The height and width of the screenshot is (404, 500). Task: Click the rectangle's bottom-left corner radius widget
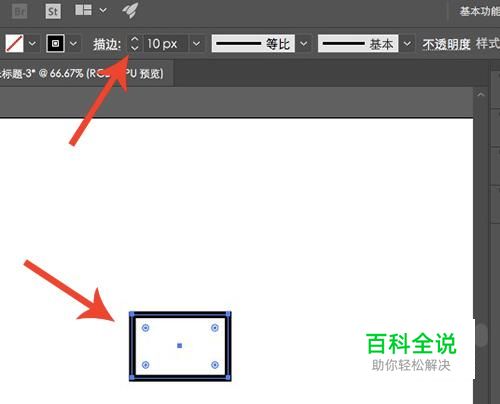point(146,365)
